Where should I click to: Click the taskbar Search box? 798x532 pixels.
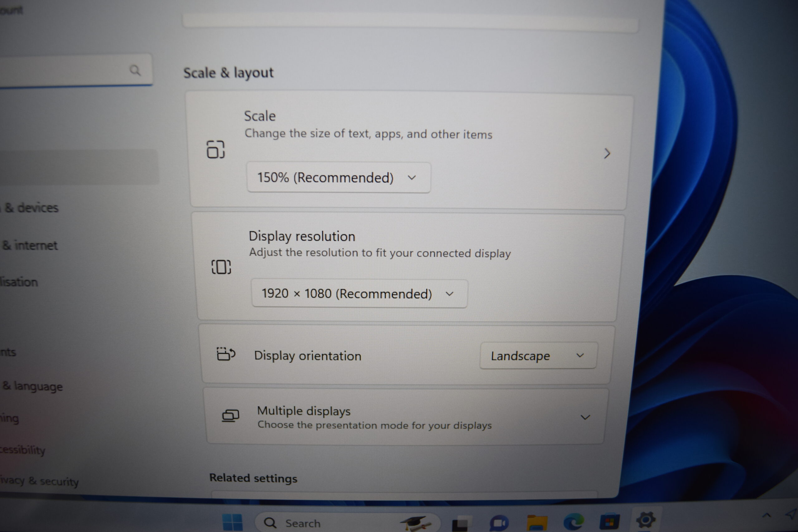[347, 523]
